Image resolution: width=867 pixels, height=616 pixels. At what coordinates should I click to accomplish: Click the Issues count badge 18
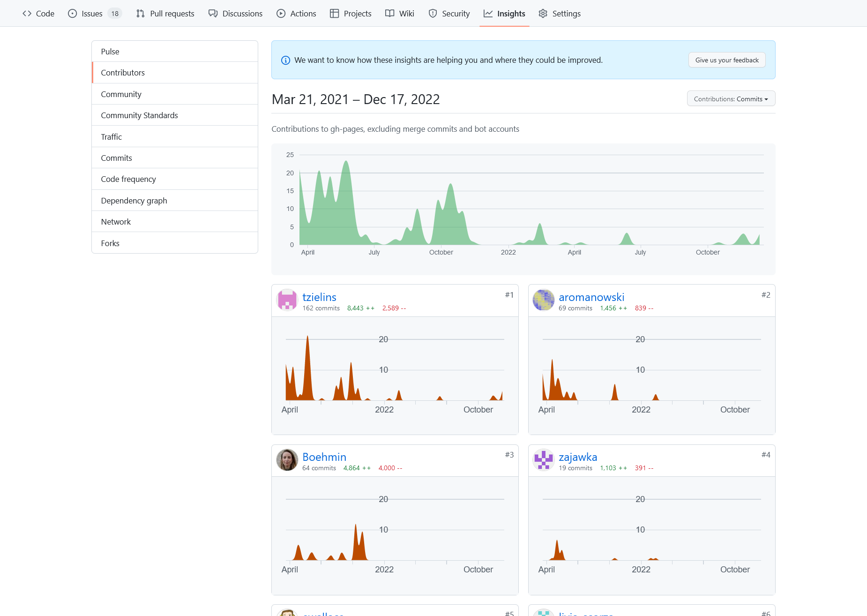click(115, 14)
